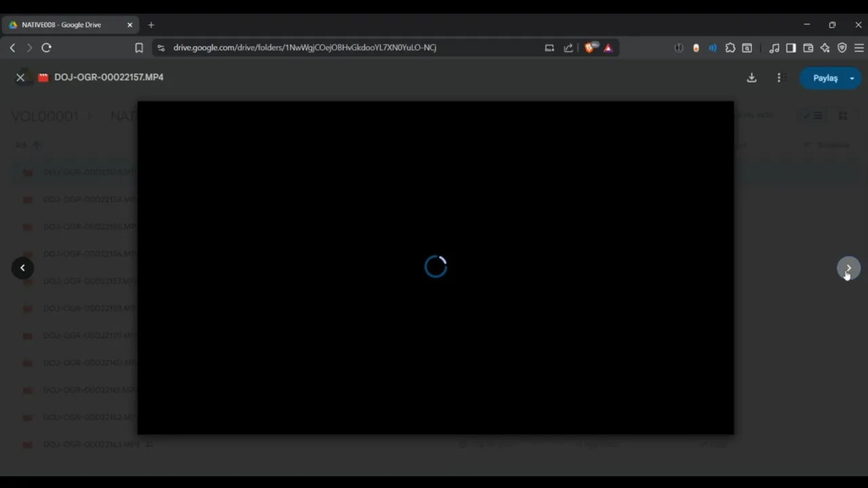868x488 pixels.
Task: Click the browser forward arrow
Action: pyautogui.click(x=29, y=47)
